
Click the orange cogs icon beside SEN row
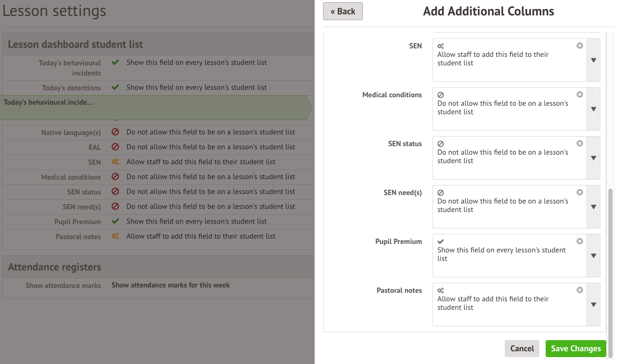(115, 162)
